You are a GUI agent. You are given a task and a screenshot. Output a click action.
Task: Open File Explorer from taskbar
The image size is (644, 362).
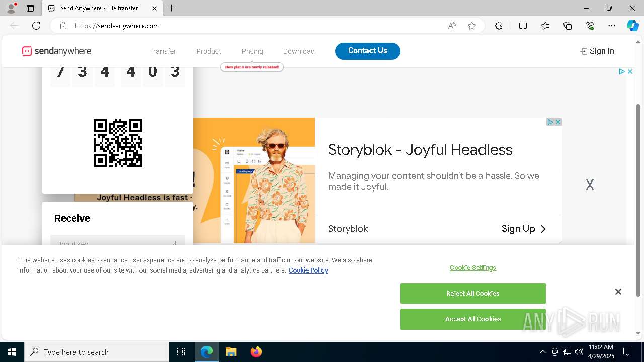pos(231,352)
